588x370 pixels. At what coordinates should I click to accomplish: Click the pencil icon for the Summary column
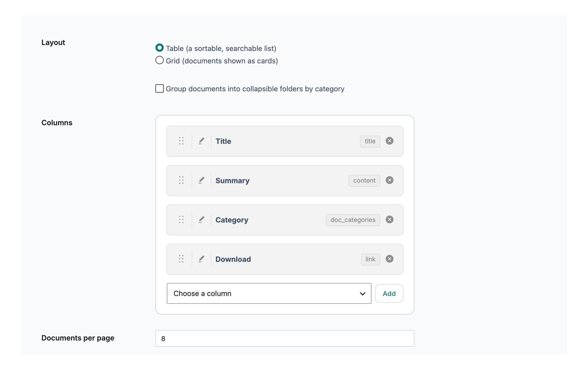[201, 180]
